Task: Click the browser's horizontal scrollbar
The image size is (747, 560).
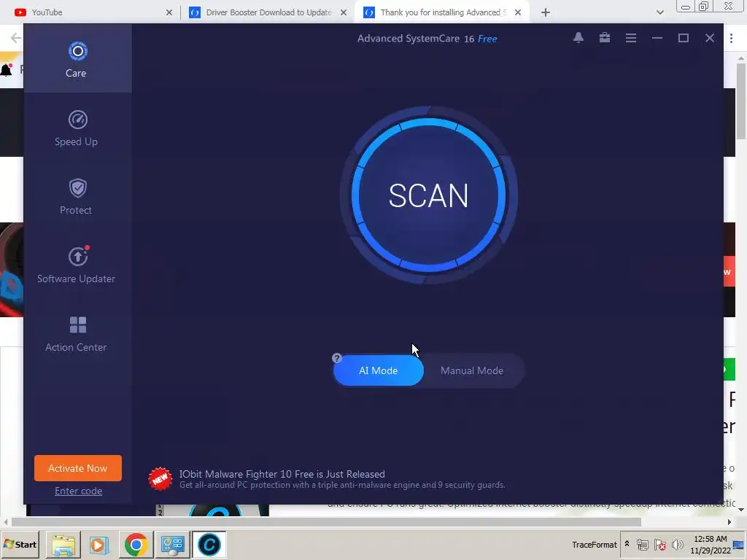Action: click(326, 522)
